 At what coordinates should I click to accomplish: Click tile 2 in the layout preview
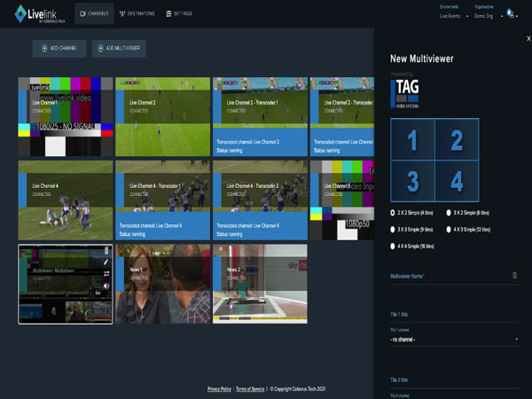point(457,139)
